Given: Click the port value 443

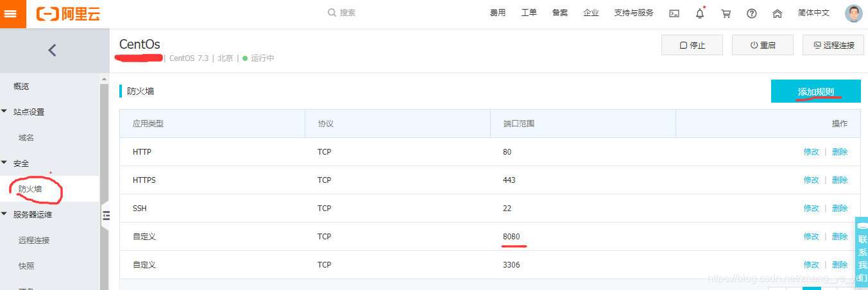Looking at the screenshot, I should 509,180.
